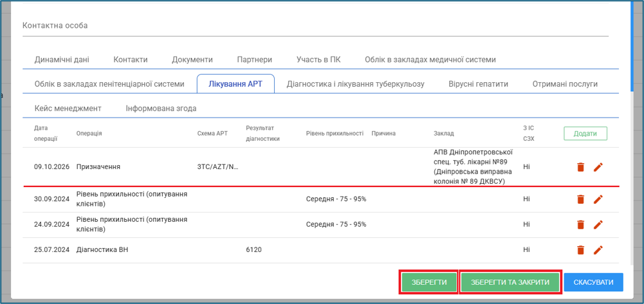This screenshot has width=644, height=304.
Task: Click the ЗБЕРЕГТИ button
Action: tap(429, 282)
